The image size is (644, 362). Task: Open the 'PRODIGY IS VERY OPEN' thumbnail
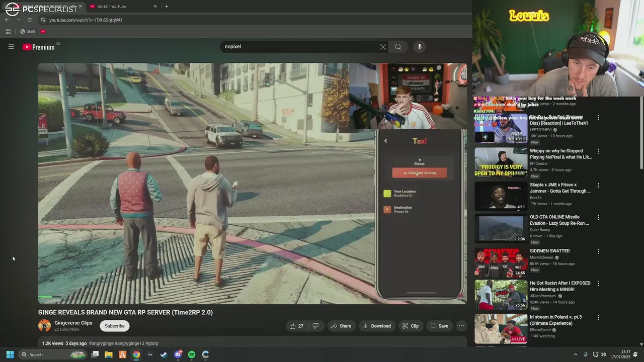pos(501,162)
